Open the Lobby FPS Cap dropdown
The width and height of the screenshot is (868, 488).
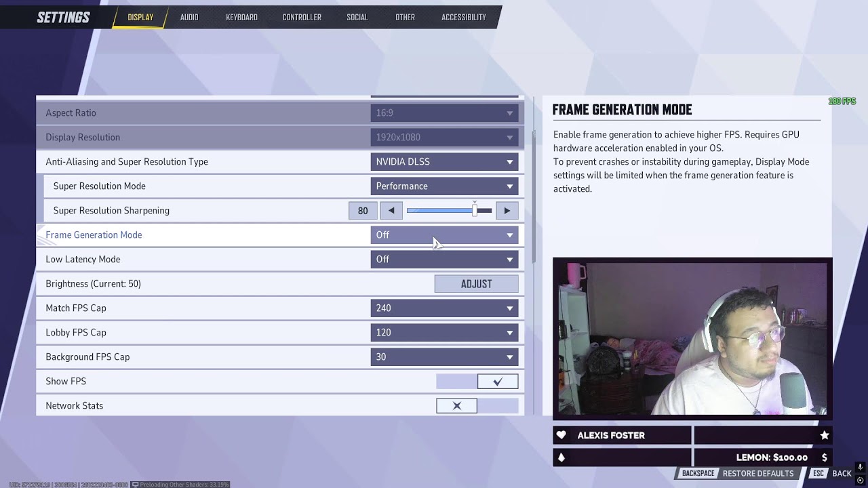[444, 333]
